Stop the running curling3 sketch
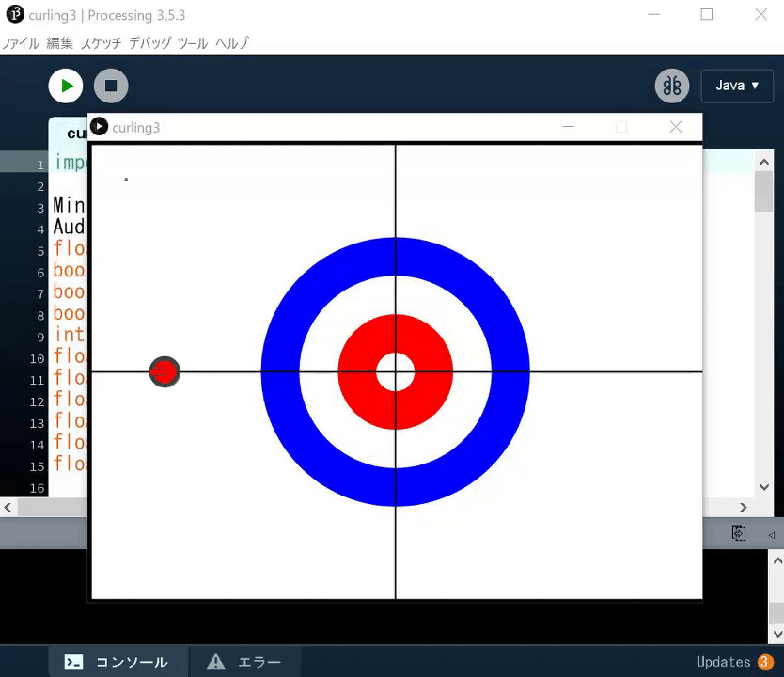Viewport: 784px width, 677px height. (x=109, y=86)
